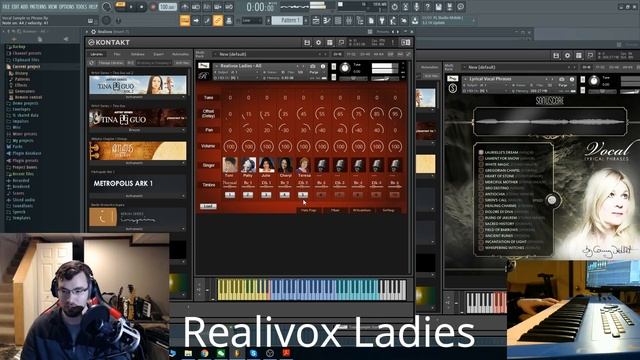Open Chrome from the taskbar
Viewport: 640px width, 360px height.
pyautogui.click(x=204, y=353)
